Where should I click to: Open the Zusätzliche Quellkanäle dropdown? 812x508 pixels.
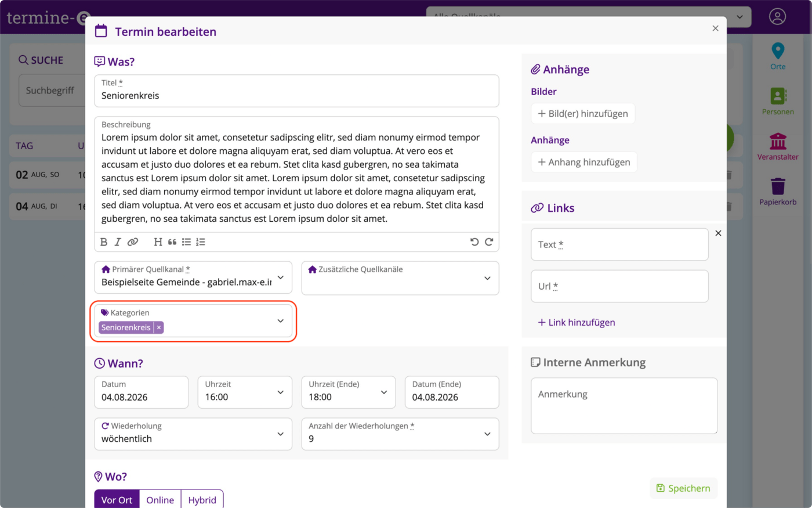400,278
